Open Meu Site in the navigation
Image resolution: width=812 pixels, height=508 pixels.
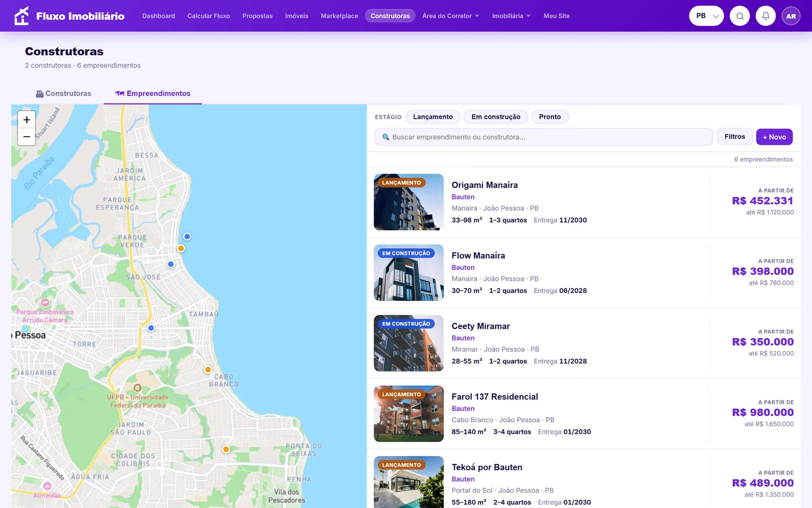pos(557,16)
